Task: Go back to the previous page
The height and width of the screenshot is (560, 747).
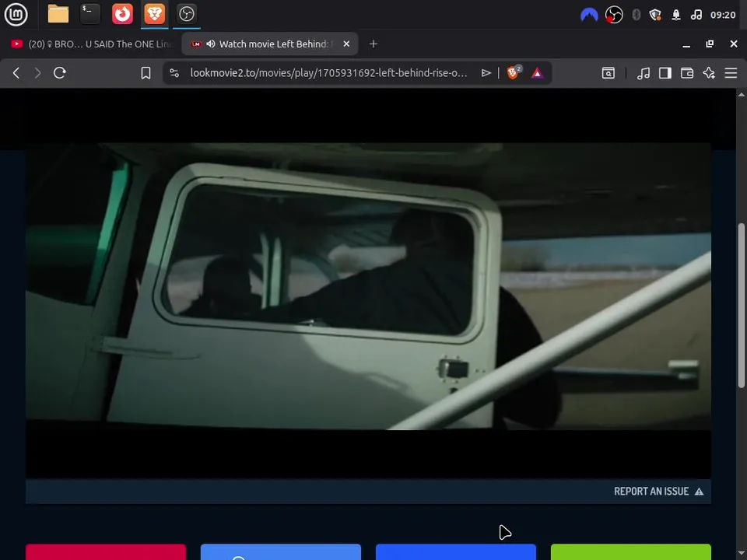Action: coord(16,73)
